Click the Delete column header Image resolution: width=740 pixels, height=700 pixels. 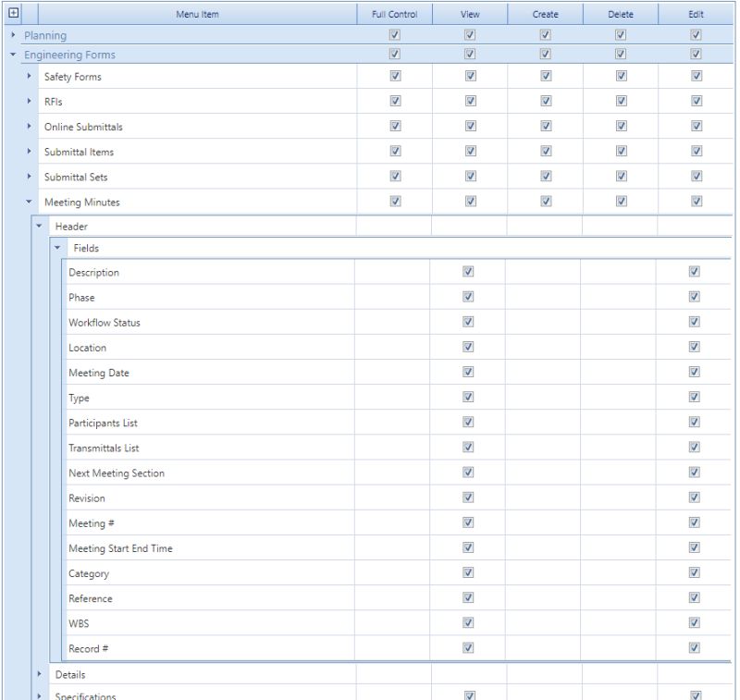(x=621, y=14)
